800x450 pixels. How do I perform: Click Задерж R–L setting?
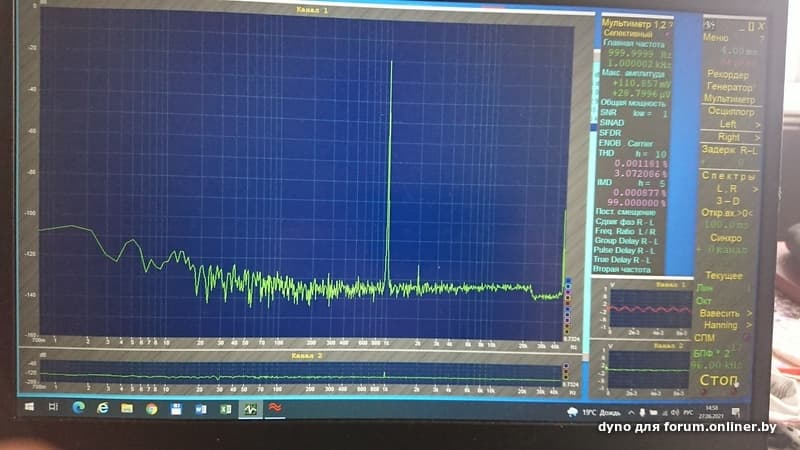(730, 150)
